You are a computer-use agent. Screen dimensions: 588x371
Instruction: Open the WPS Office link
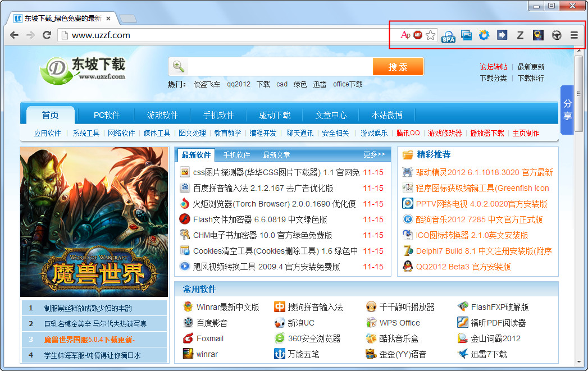click(x=399, y=323)
